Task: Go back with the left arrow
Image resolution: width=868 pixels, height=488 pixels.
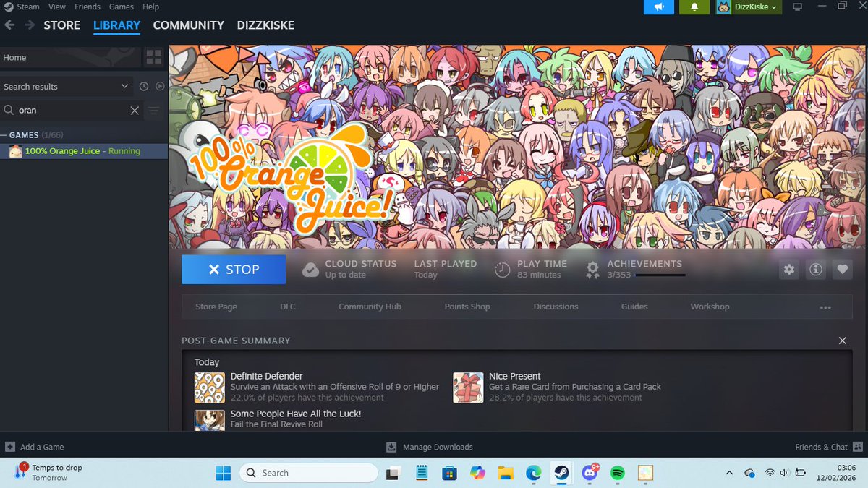Action: click(9, 25)
